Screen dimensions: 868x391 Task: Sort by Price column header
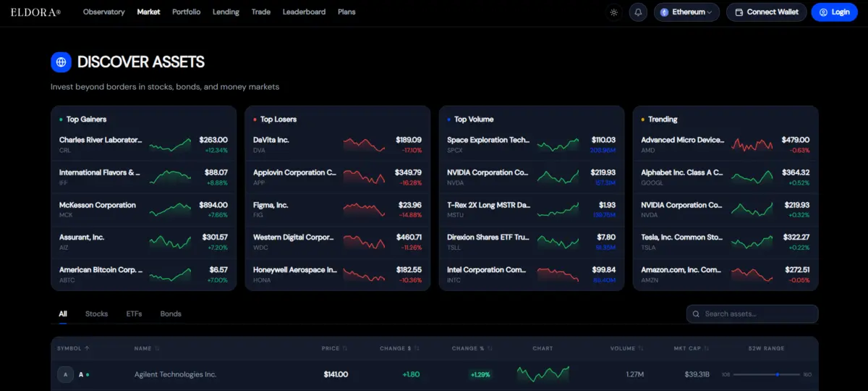click(x=334, y=348)
